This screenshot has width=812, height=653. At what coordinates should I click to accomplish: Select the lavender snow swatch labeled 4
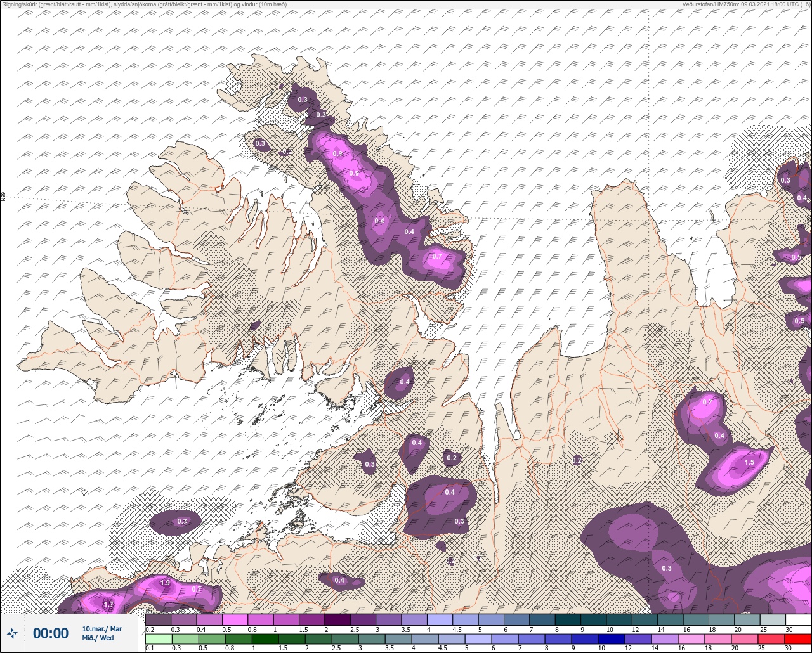coord(440,619)
